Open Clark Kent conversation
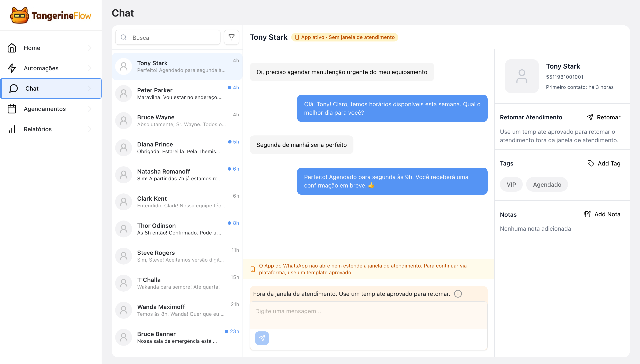The width and height of the screenshot is (640, 364). point(177,202)
